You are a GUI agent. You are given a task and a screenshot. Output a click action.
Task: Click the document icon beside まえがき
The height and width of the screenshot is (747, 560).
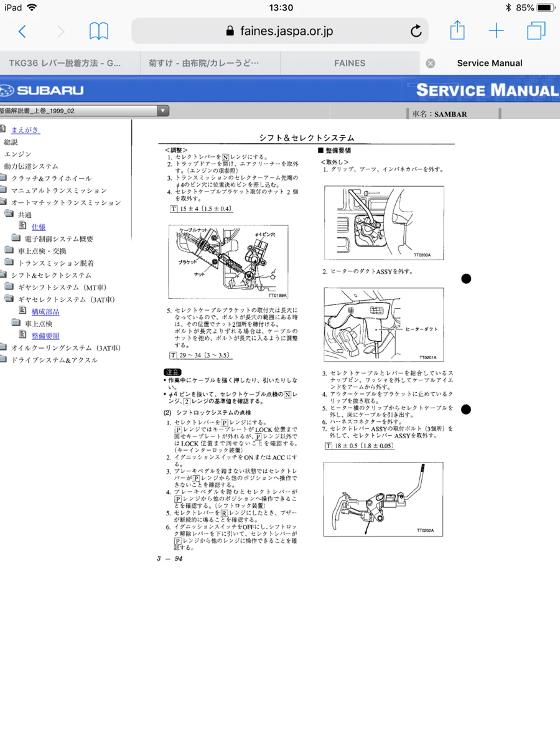point(2,129)
